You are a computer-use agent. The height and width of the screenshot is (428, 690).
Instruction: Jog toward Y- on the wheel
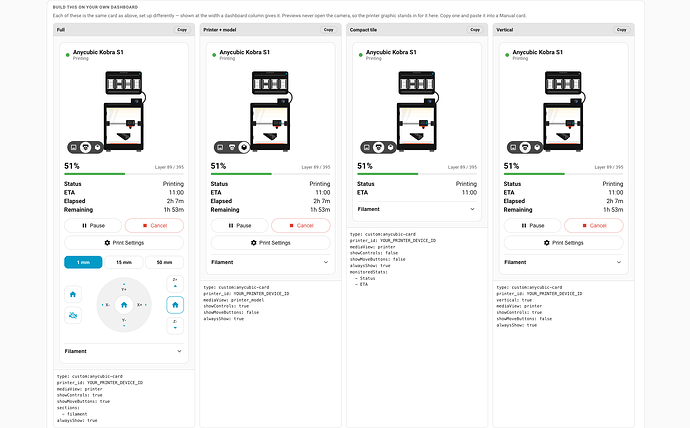[x=124, y=322]
